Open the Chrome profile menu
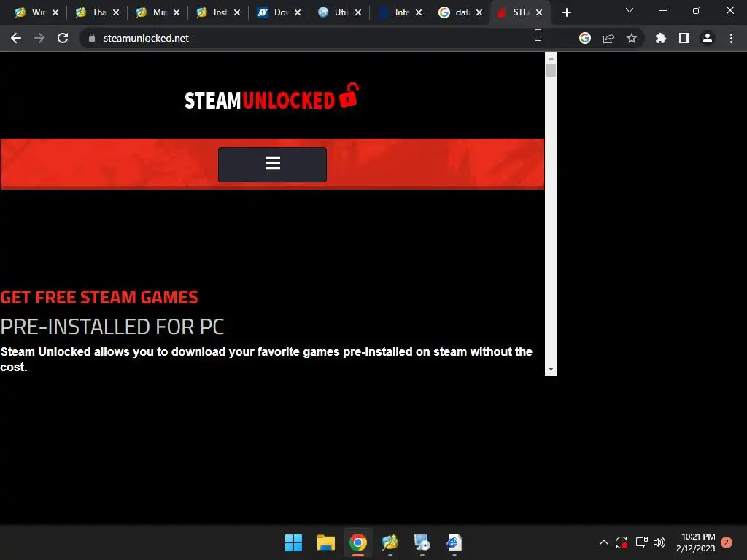The width and height of the screenshot is (747, 560). tap(708, 38)
